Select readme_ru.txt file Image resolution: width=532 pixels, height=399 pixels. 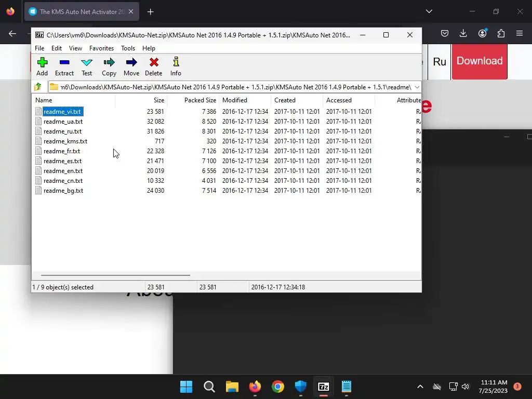click(62, 131)
